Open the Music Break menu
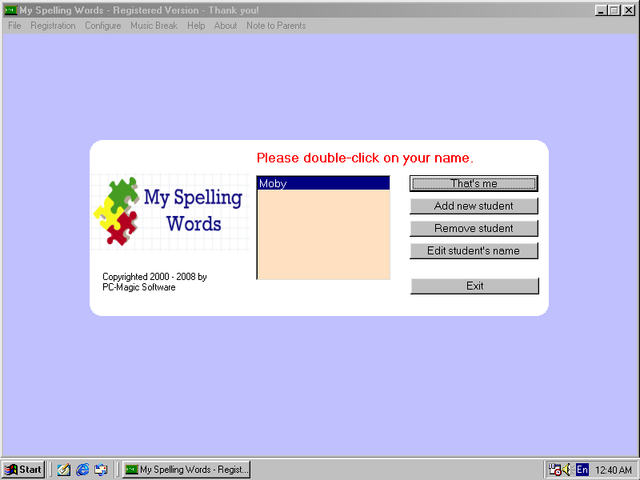This screenshot has height=480, width=640. point(154,26)
